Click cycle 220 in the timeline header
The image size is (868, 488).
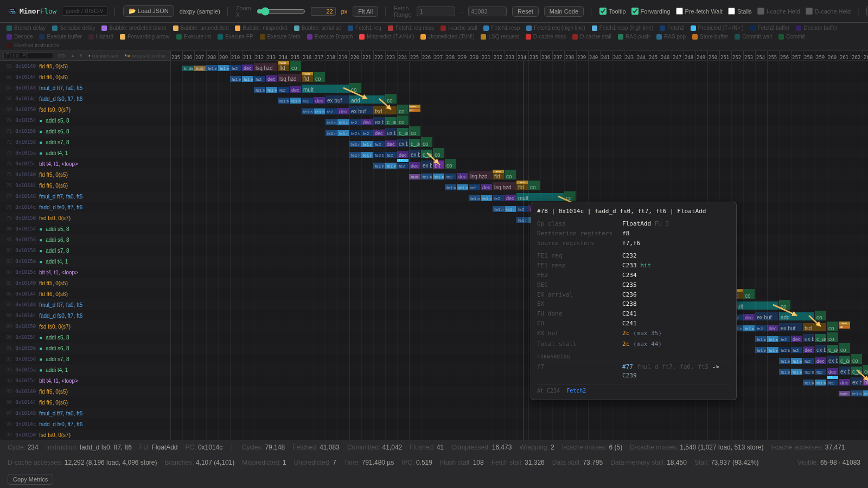(355, 57)
